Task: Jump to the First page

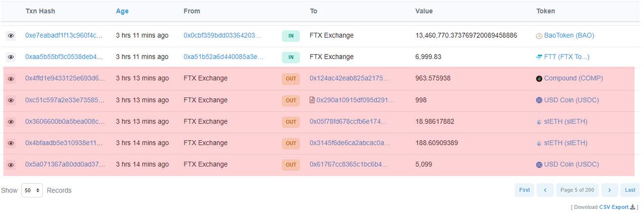Action: coord(524,190)
